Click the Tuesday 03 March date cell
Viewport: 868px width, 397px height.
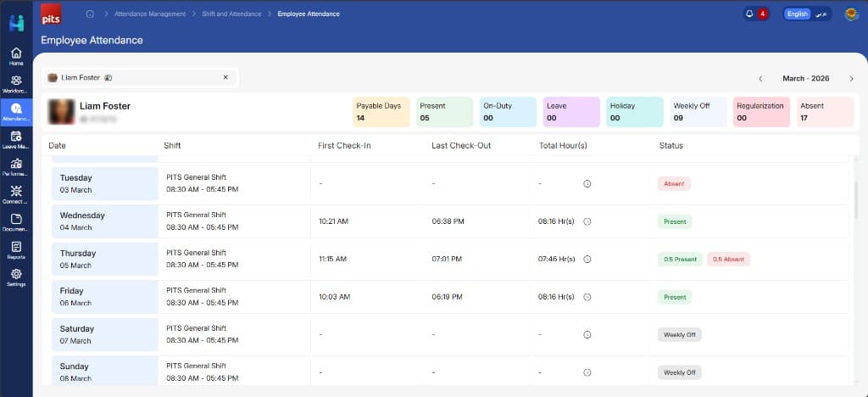coord(104,184)
